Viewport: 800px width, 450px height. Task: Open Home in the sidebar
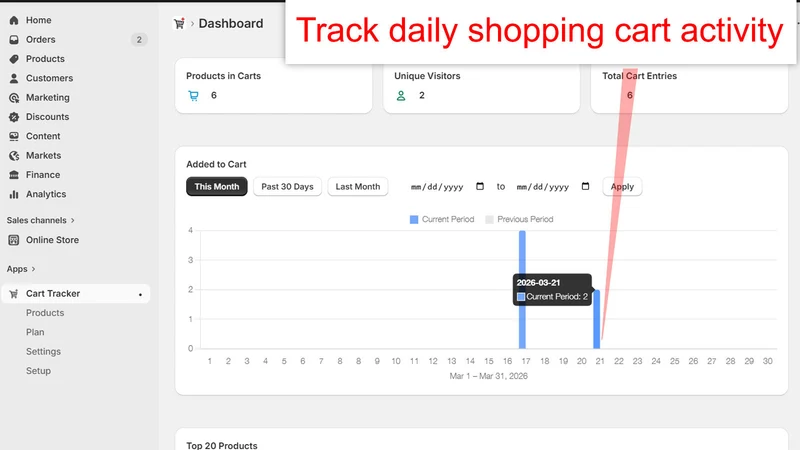(x=39, y=20)
